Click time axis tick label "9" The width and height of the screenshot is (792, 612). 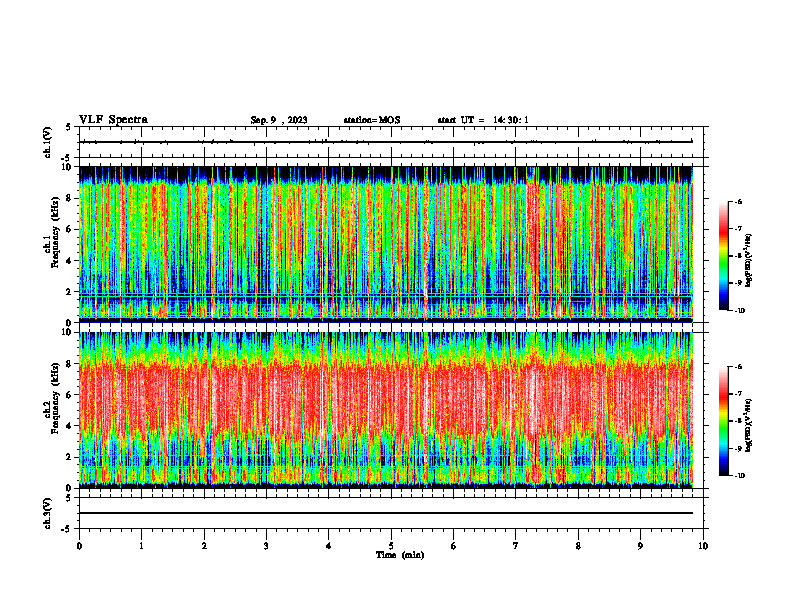tap(640, 546)
